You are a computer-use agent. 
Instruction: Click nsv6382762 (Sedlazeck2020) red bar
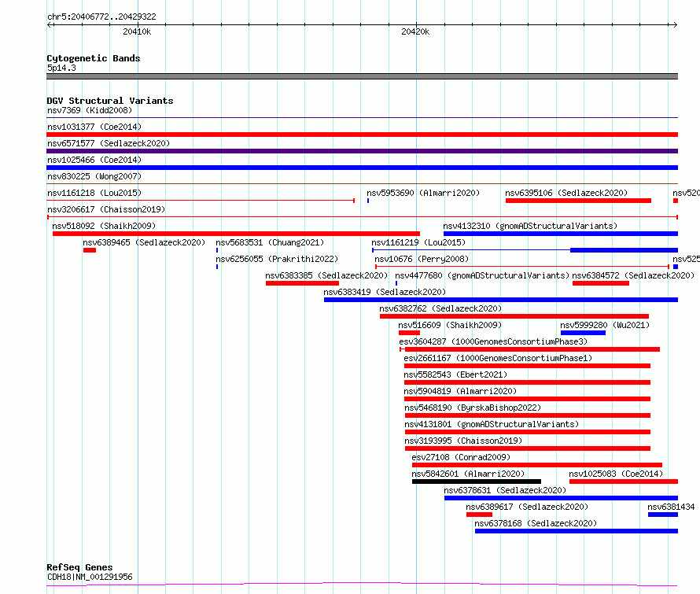[x=514, y=316]
